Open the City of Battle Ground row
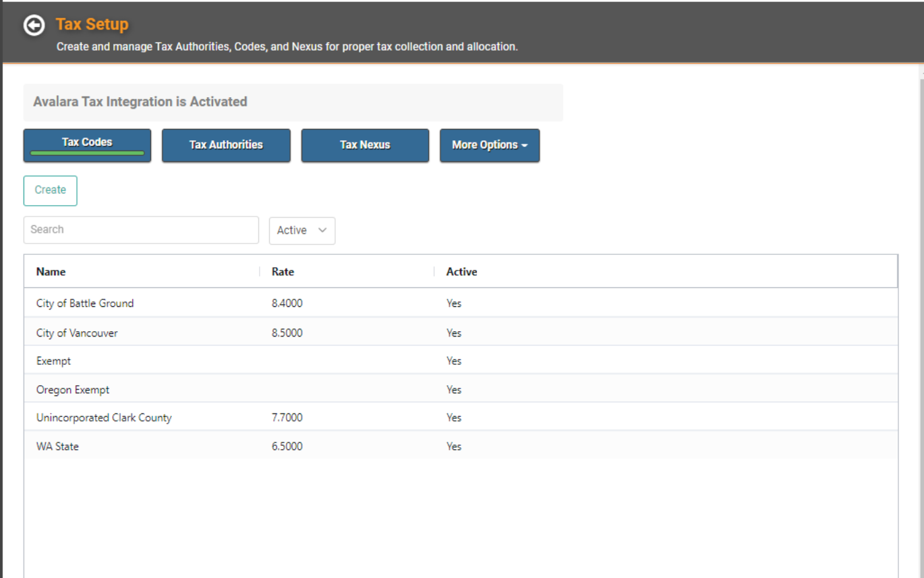Viewport: 924px width, 578px height. [461, 304]
